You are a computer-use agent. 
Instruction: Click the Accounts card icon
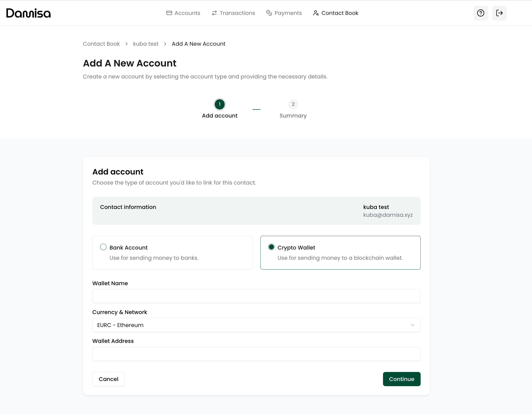point(169,13)
